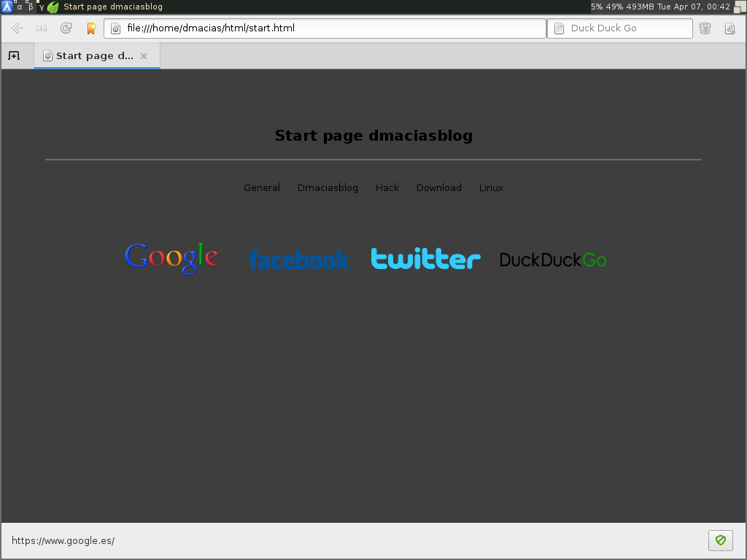The height and width of the screenshot is (560, 747).
Task: Click the green Midori leaf icon in the top panel
Action: pyautogui.click(x=53, y=7)
